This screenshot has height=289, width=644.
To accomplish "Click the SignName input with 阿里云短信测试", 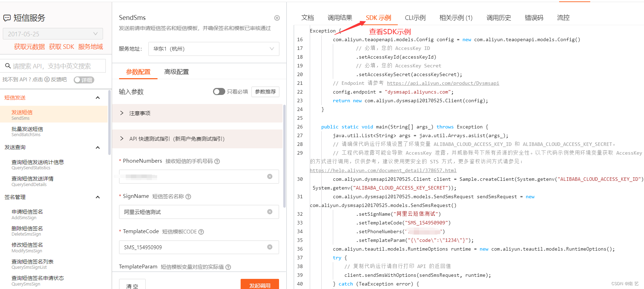I will [x=199, y=212].
